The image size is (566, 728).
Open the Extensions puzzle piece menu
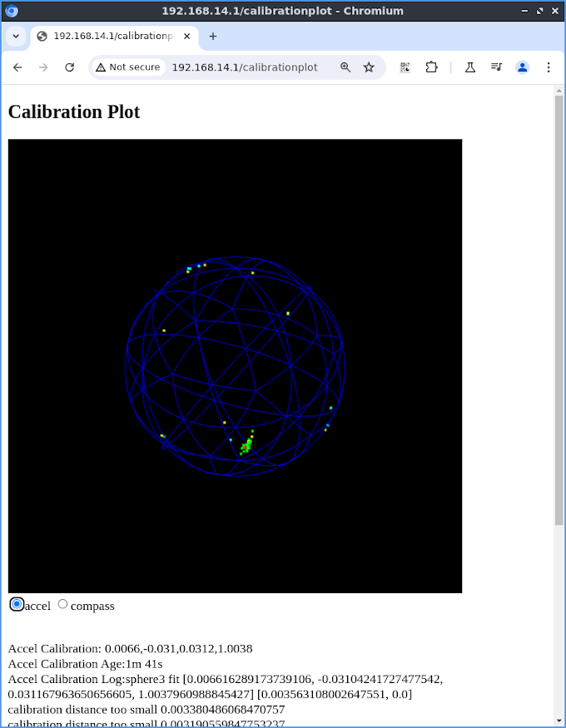(x=431, y=67)
